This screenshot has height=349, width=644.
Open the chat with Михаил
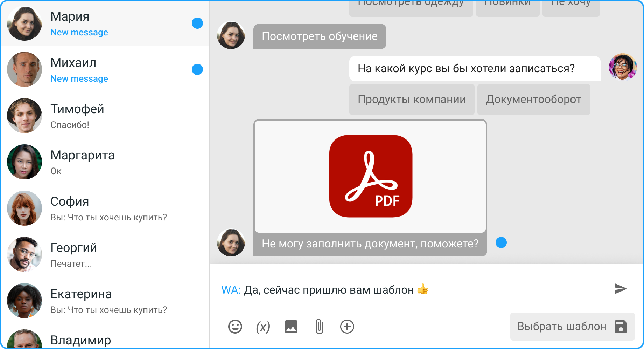(x=105, y=69)
